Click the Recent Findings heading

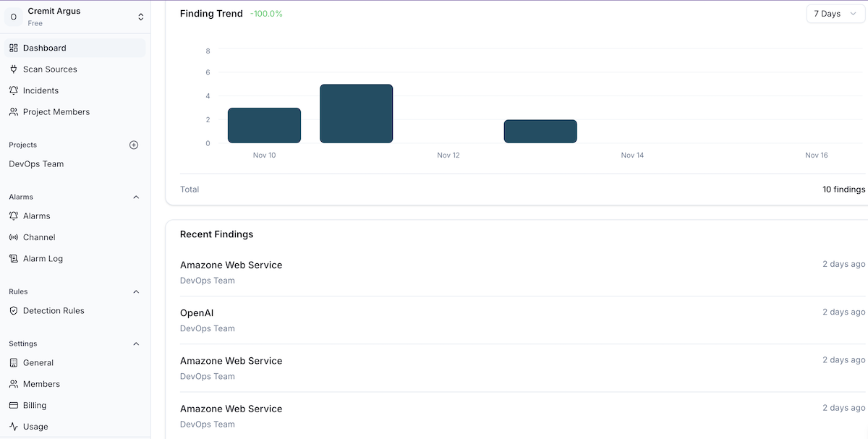click(x=216, y=234)
